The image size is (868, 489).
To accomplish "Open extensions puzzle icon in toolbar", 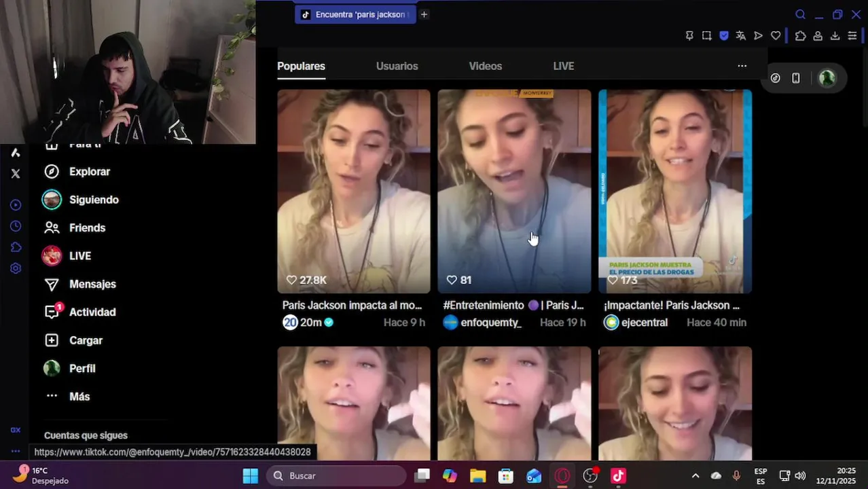I will point(800,36).
